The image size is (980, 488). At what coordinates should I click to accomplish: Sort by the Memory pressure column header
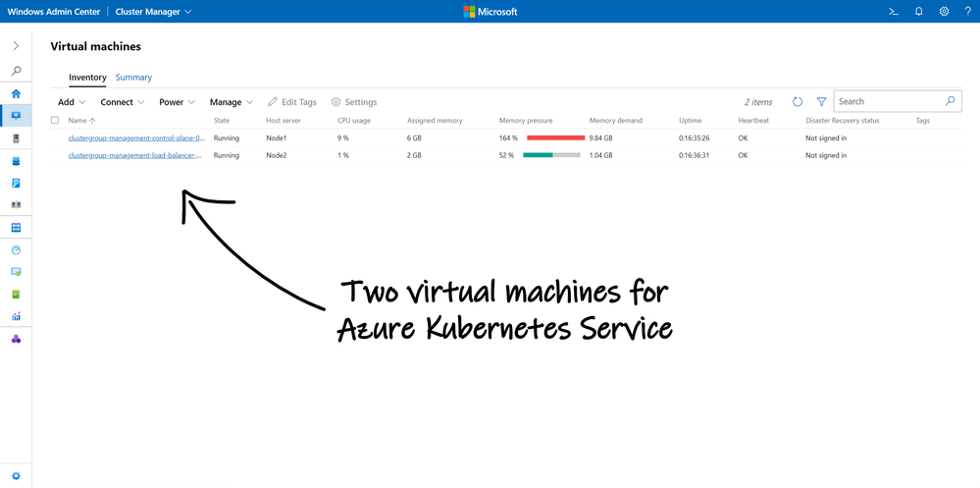tap(526, 120)
